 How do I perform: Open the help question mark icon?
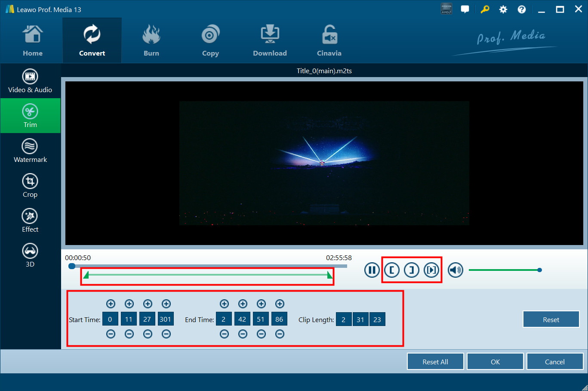tap(522, 9)
